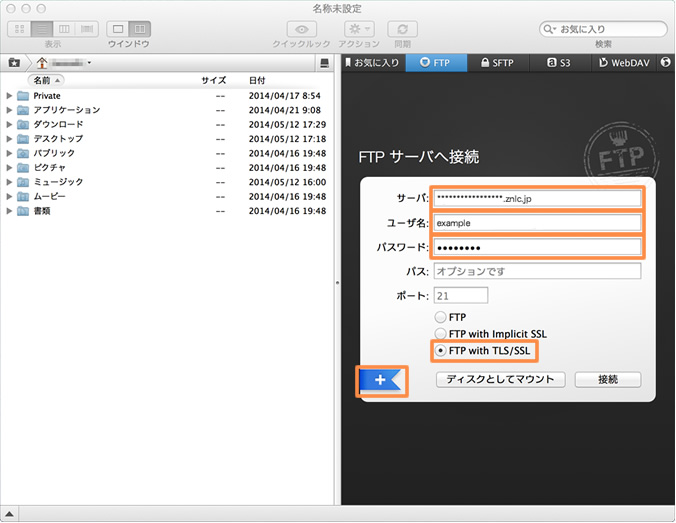Sort by サイズ column header
676x523 pixels.
pos(214,80)
